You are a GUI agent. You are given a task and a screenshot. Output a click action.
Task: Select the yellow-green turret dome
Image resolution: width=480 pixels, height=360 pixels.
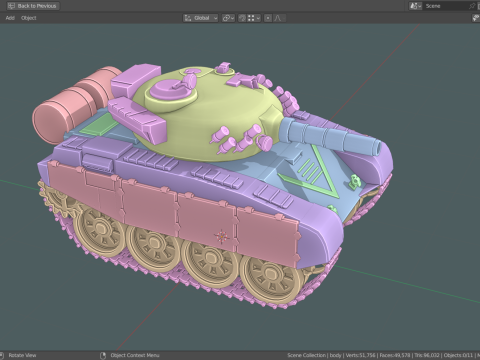coord(213,113)
